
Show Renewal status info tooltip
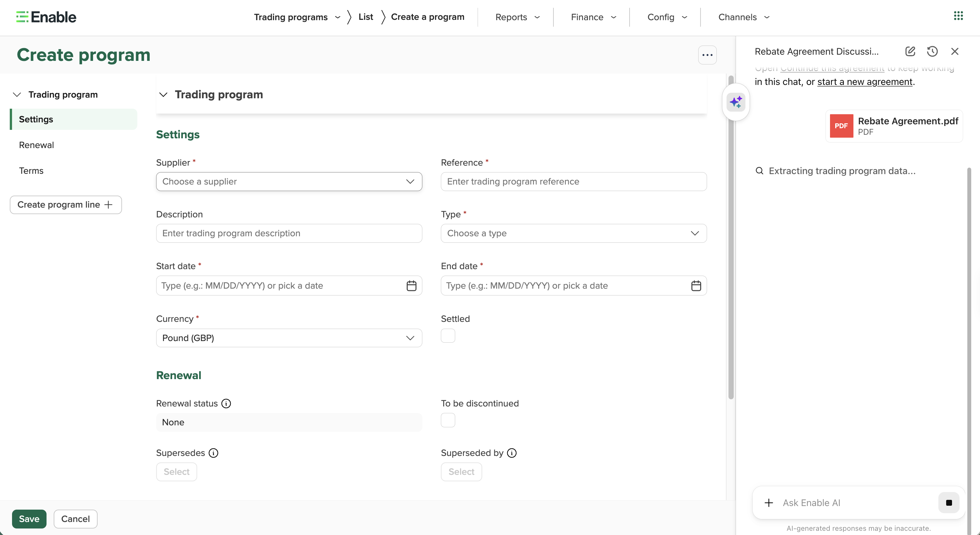(x=226, y=403)
